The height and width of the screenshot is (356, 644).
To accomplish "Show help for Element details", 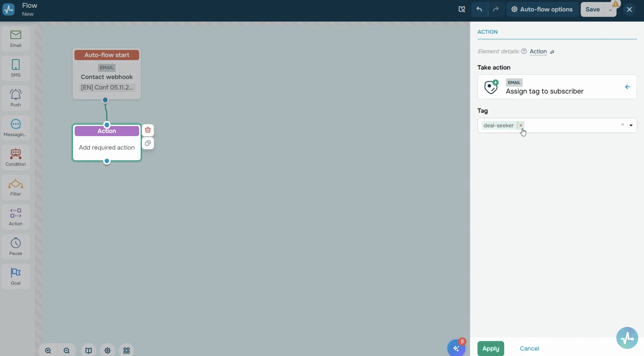I will (524, 51).
